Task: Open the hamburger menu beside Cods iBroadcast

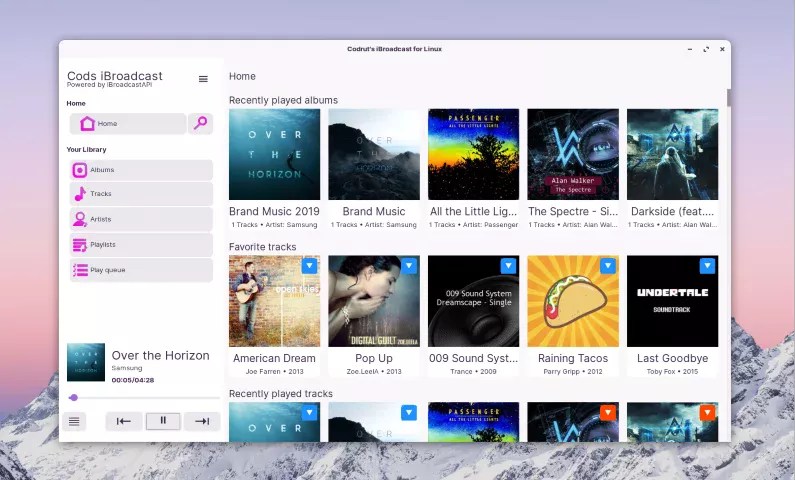Action: tap(203, 79)
